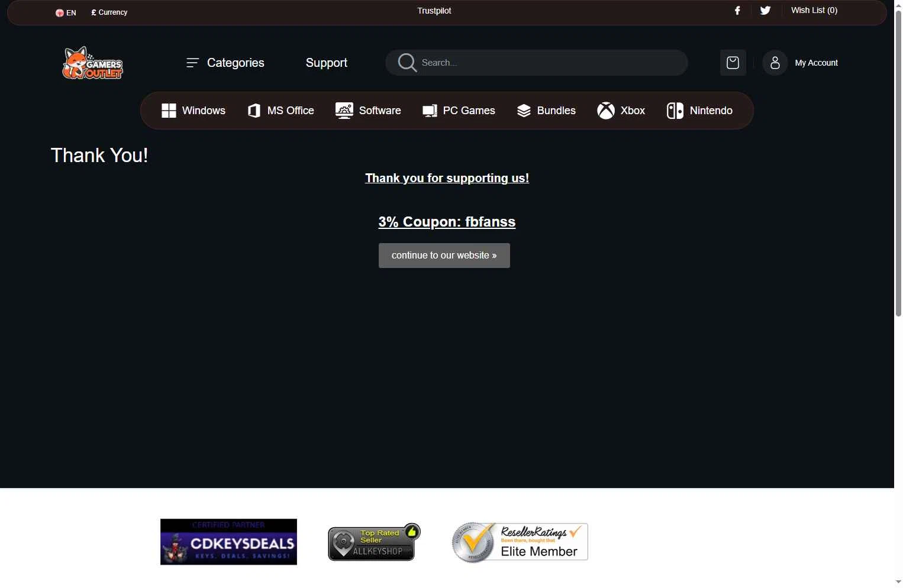This screenshot has height=588, width=903.
Task: Open Wish List (0)
Action: 814,10
